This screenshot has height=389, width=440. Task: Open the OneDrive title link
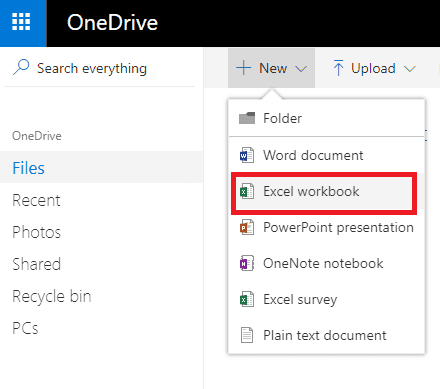pos(112,23)
